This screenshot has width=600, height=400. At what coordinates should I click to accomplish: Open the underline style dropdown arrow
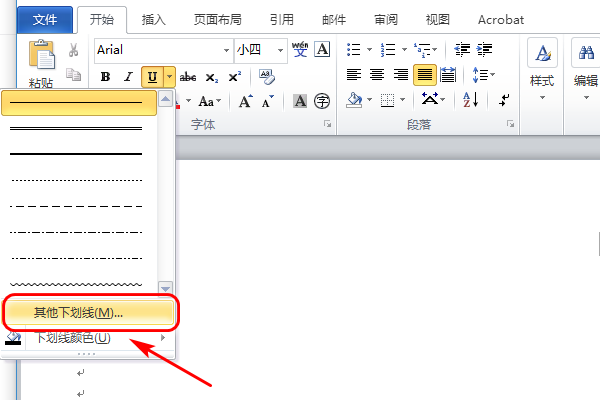point(169,77)
